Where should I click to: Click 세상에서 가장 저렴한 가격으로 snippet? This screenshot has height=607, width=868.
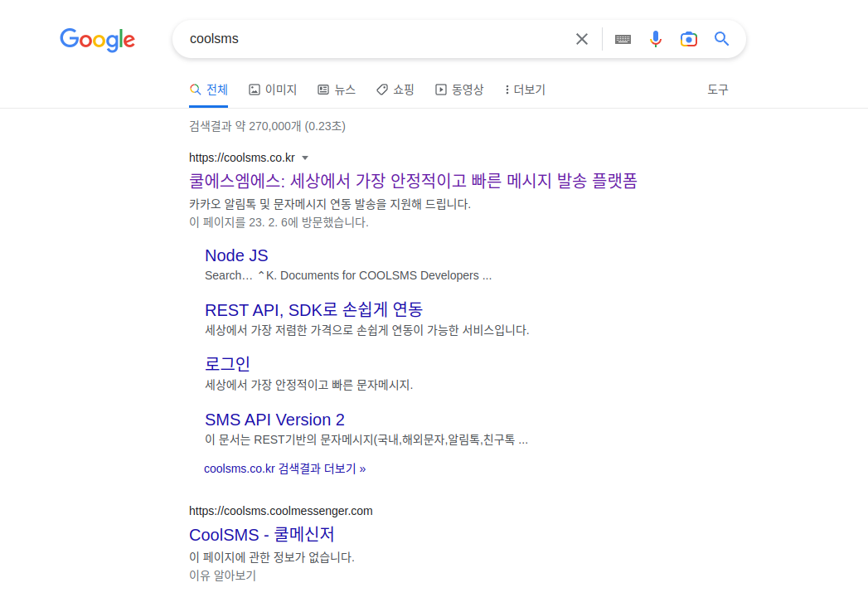pos(367,330)
